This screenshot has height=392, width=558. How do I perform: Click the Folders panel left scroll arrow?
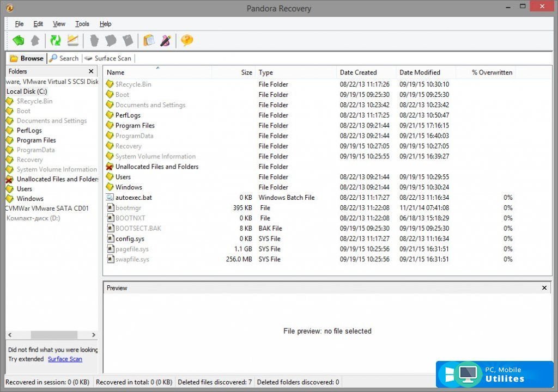click(x=10, y=335)
